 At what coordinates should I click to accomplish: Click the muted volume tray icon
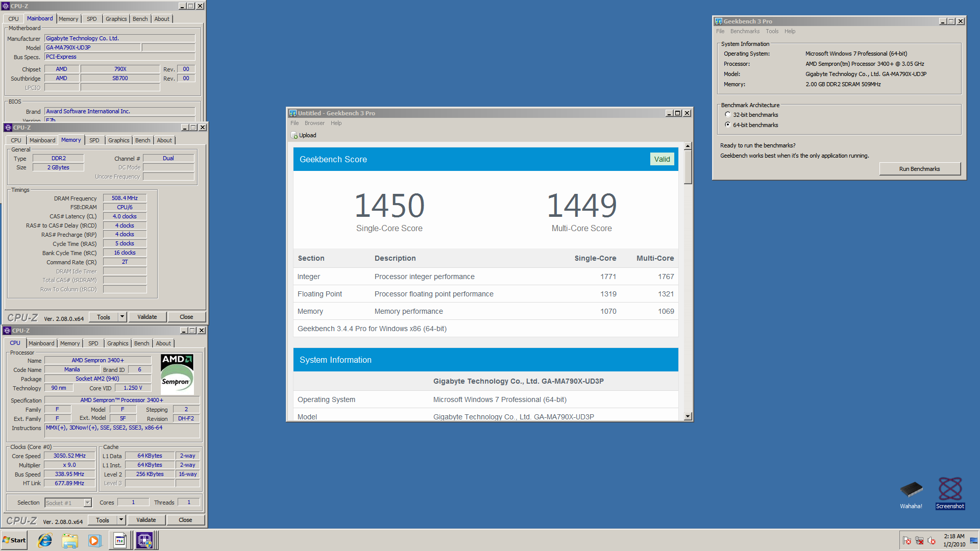point(932,541)
